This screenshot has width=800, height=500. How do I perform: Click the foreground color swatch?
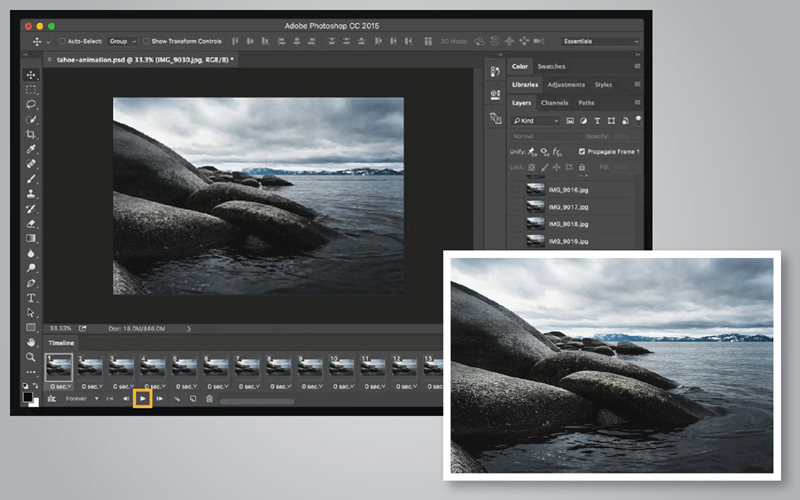point(28,397)
